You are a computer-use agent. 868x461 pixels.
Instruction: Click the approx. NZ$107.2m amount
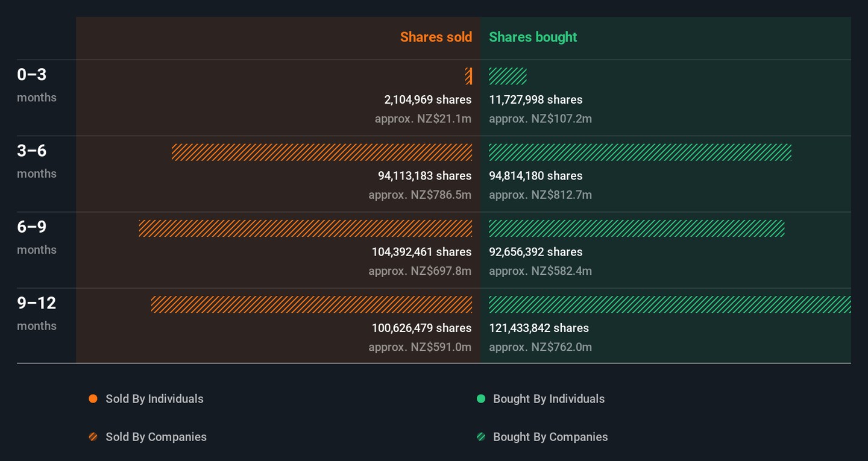tap(540, 119)
